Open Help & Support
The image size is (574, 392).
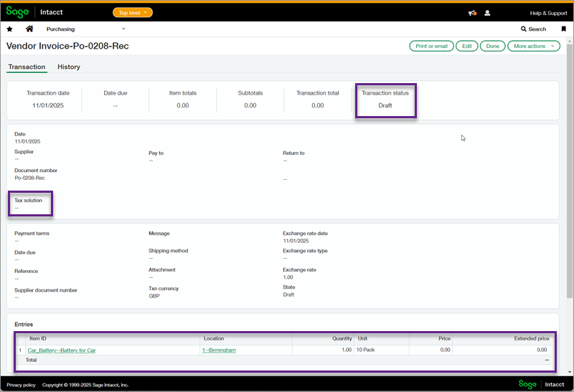pyautogui.click(x=548, y=13)
